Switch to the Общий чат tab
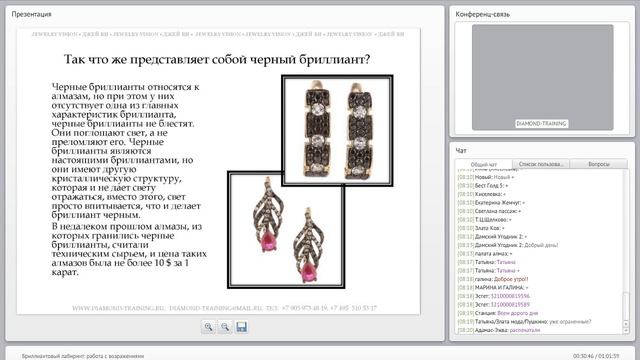The height and width of the screenshot is (360, 640). pyautogui.click(x=484, y=164)
